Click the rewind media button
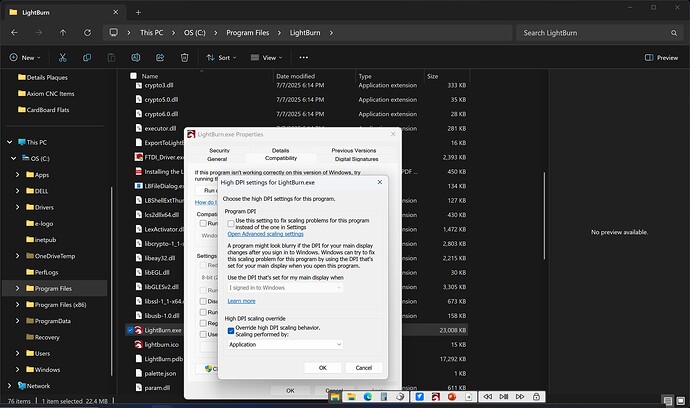 [488, 397]
